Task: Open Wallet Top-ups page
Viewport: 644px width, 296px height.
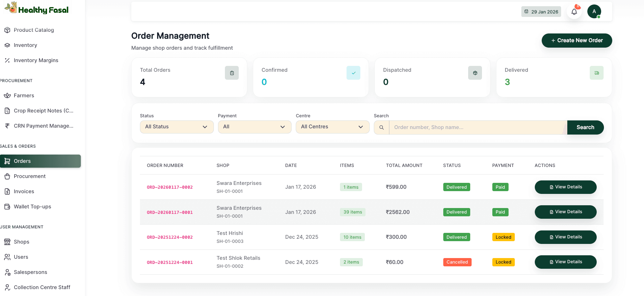Action: (32, 207)
